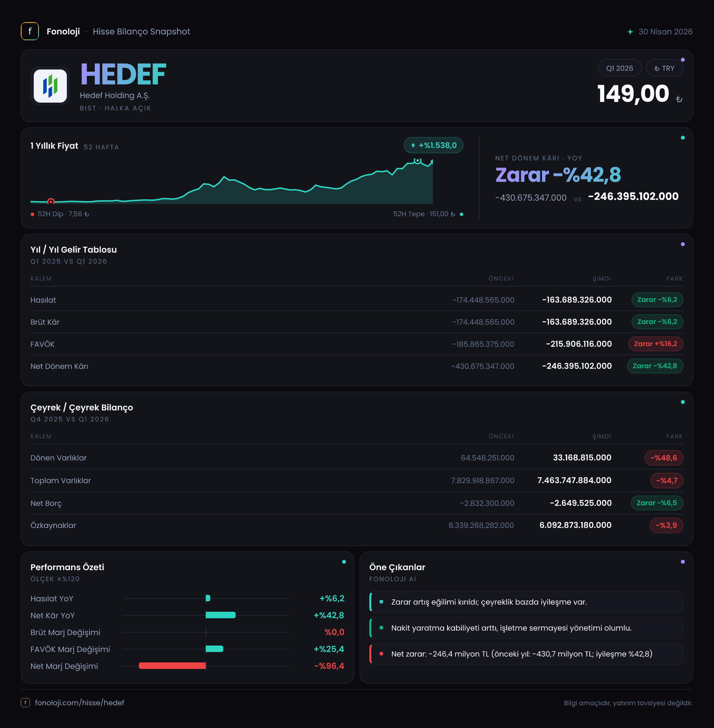Click the "30 Nisan 2026" date
Screen dimensions: 714x728
tap(665, 32)
